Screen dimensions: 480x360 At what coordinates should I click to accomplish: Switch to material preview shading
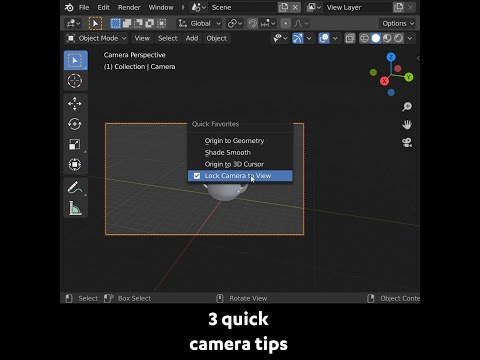[387, 38]
